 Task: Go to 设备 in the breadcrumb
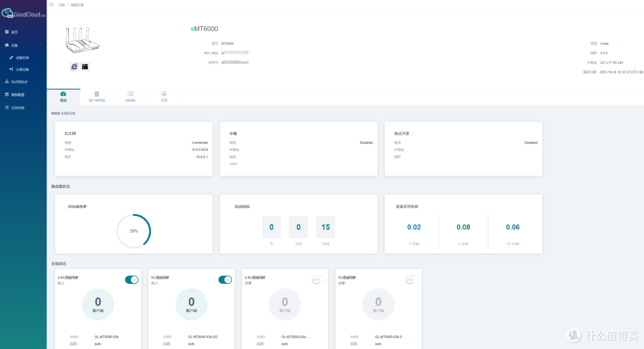tap(61, 5)
